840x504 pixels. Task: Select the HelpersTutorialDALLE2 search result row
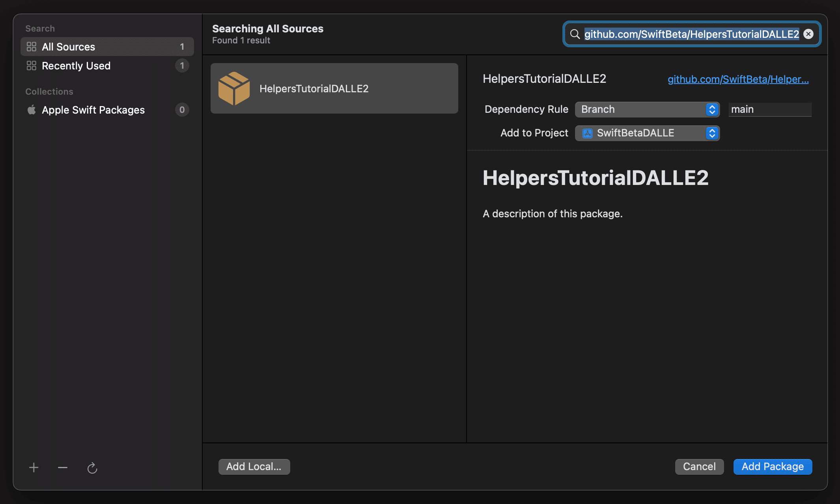[x=334, y=88]
